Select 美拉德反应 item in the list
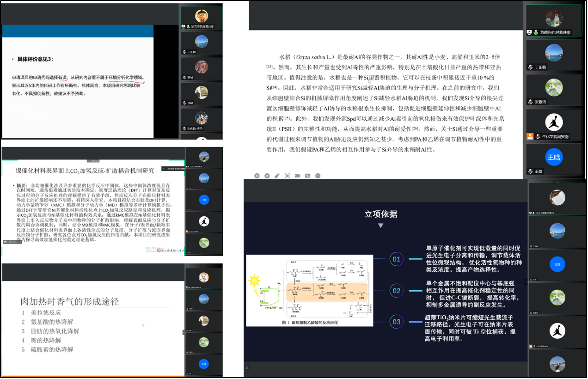The height and width of the screenshot is (379, 588). click(46, 312)
